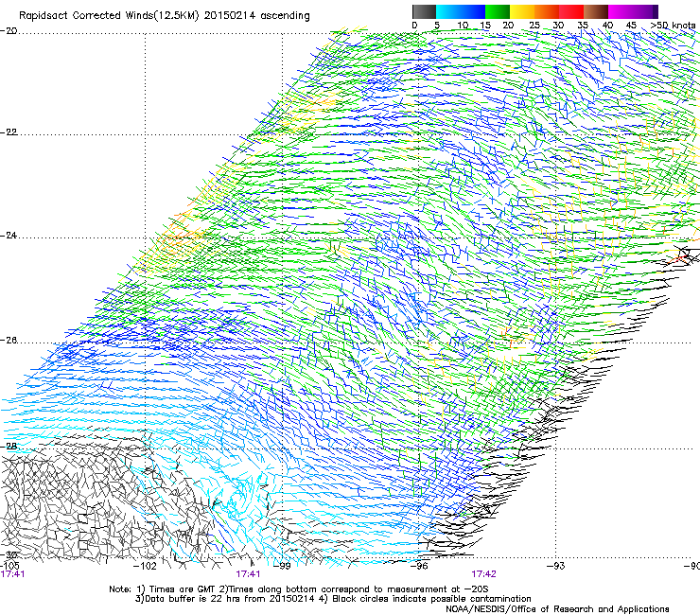Click the -20 latitude axis label

(9, 31)
